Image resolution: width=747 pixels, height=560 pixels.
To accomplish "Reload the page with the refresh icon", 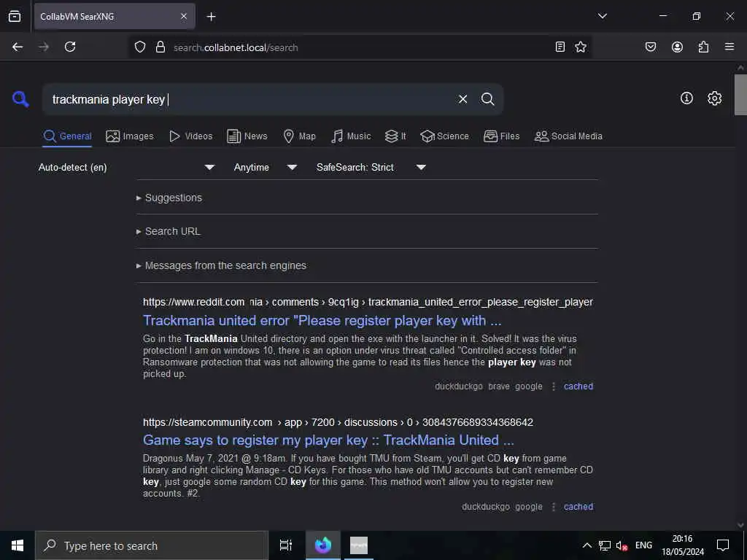I will 70,47.
